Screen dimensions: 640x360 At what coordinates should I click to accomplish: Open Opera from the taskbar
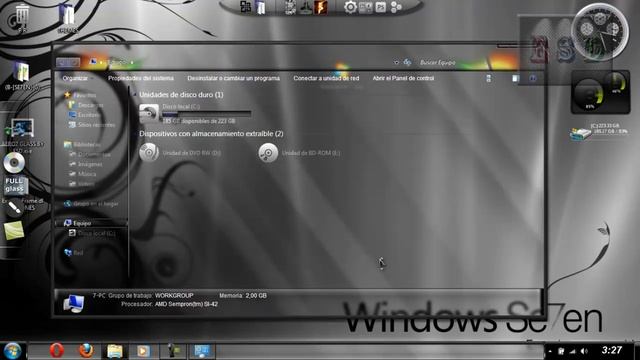click(x=57, y=351)
